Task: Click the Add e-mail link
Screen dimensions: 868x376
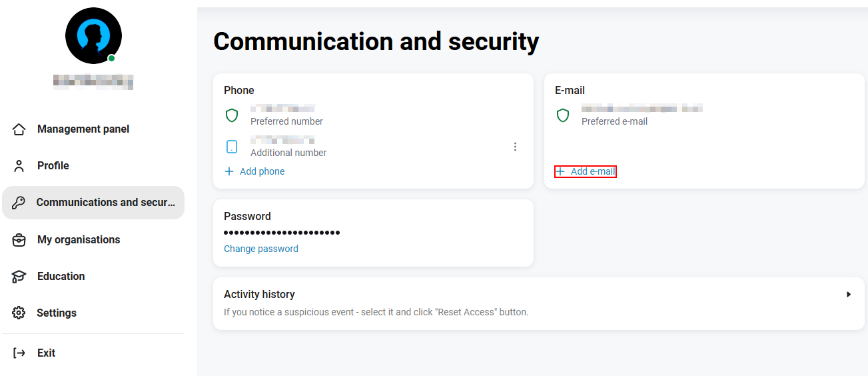Action: click(x=586, y=171)
